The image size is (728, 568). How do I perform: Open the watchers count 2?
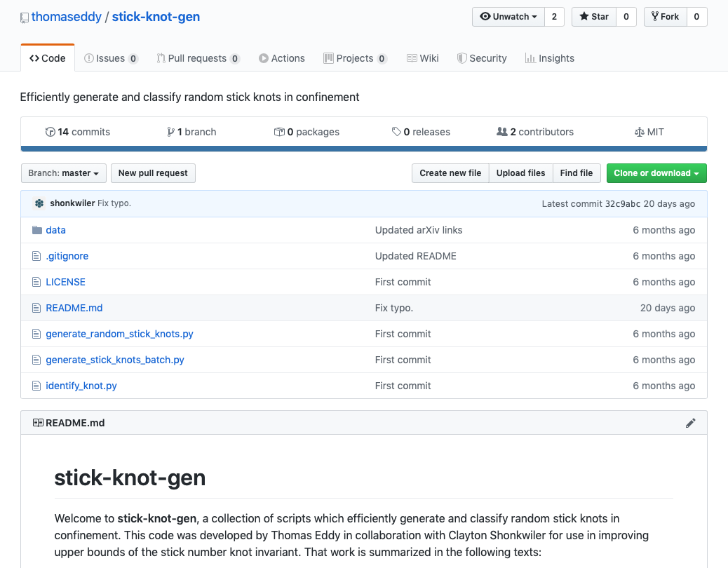coord(554,17)
